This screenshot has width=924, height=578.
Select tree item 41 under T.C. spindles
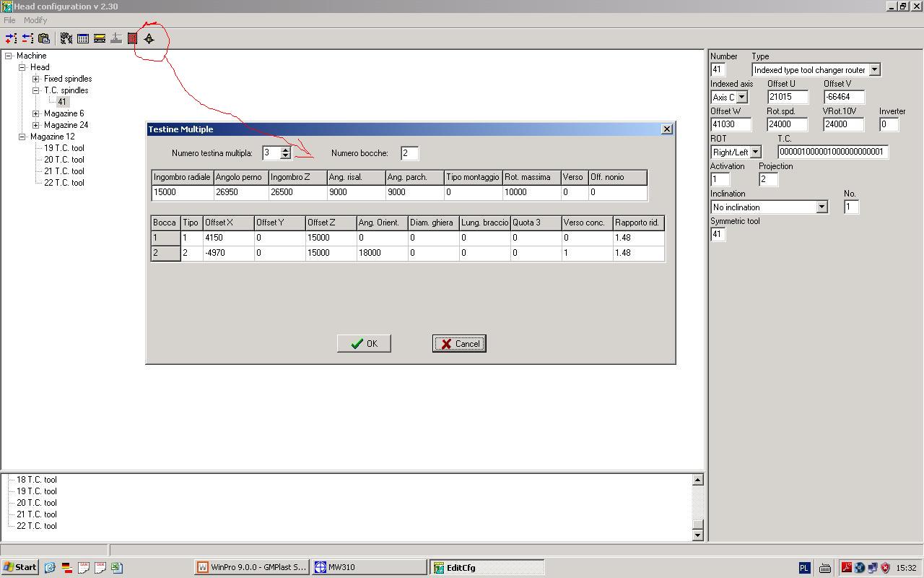(x=62, y=102)
